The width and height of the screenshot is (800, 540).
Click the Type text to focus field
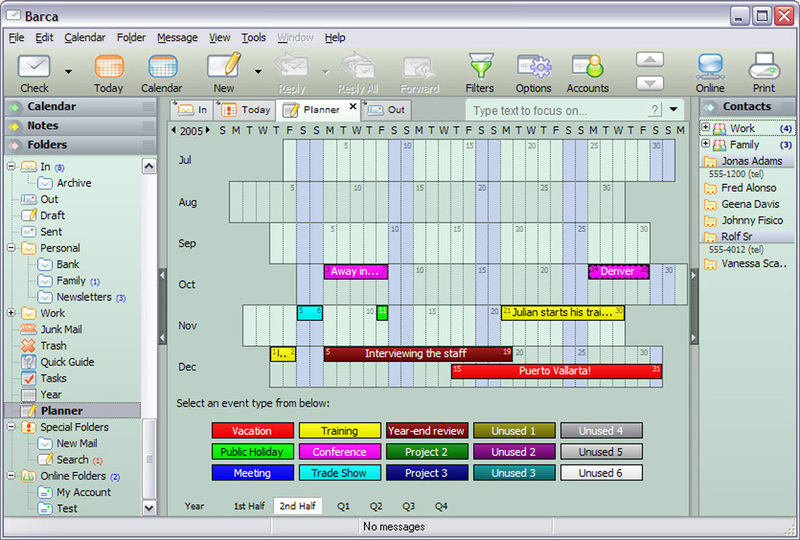point(558,110)
